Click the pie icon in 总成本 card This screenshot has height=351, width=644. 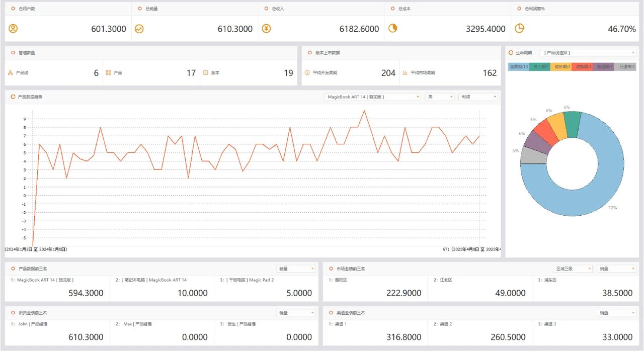pyautogui.click(x=392, y=29)
